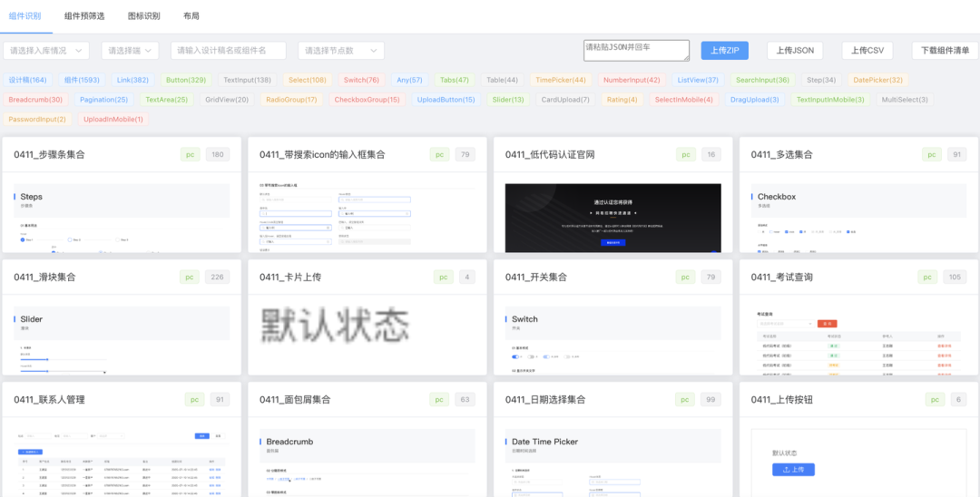Open the 请选择入库情况 dropdown

click(46, 51)
